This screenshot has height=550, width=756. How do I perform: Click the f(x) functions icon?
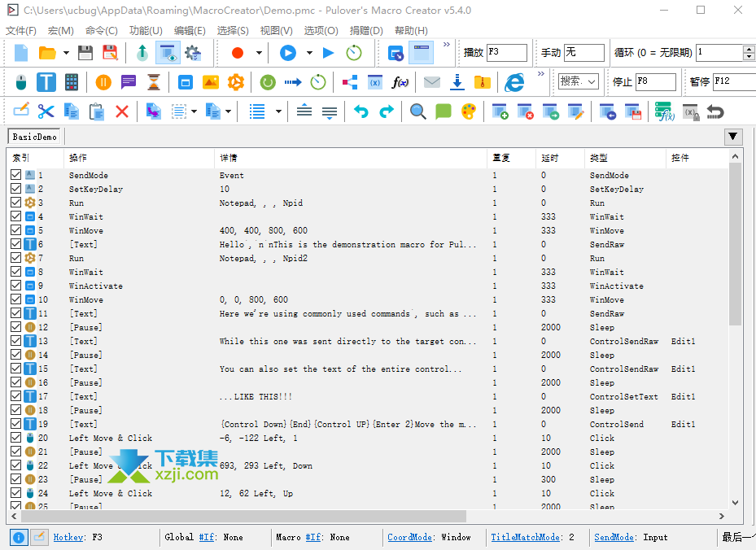pyautogui.click(x=400, y=82)
